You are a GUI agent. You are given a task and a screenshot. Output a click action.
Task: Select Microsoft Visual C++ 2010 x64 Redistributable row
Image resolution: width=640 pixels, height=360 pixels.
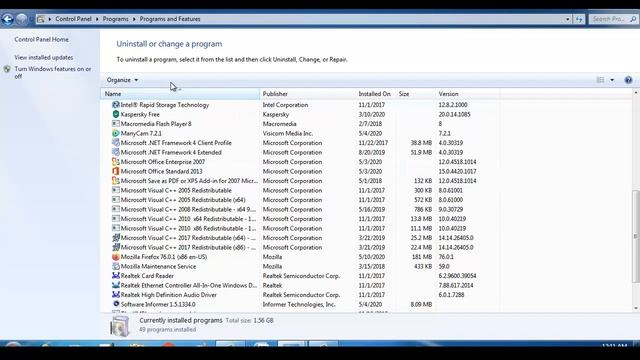point(300,219)
